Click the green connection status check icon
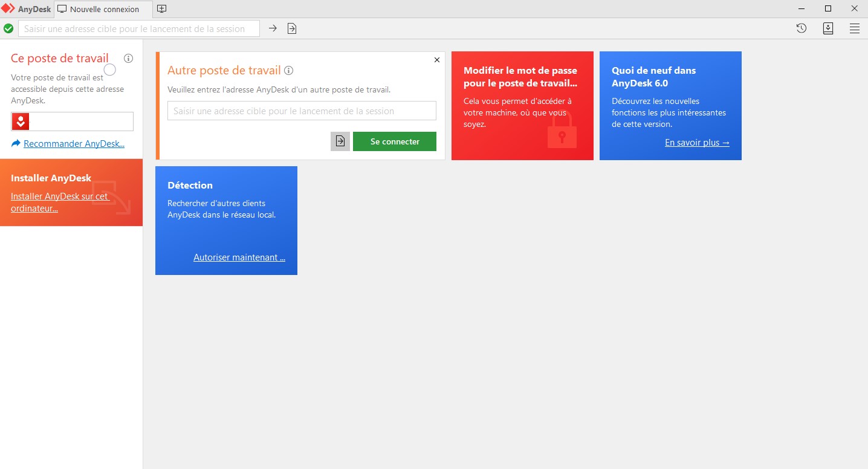868x469 pixels. tap(8, 28)
